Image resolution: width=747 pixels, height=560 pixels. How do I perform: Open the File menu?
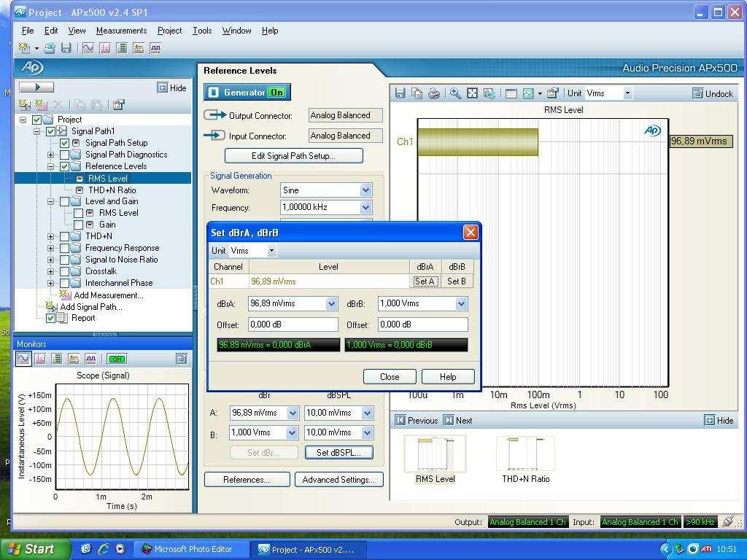click(28, 31)
